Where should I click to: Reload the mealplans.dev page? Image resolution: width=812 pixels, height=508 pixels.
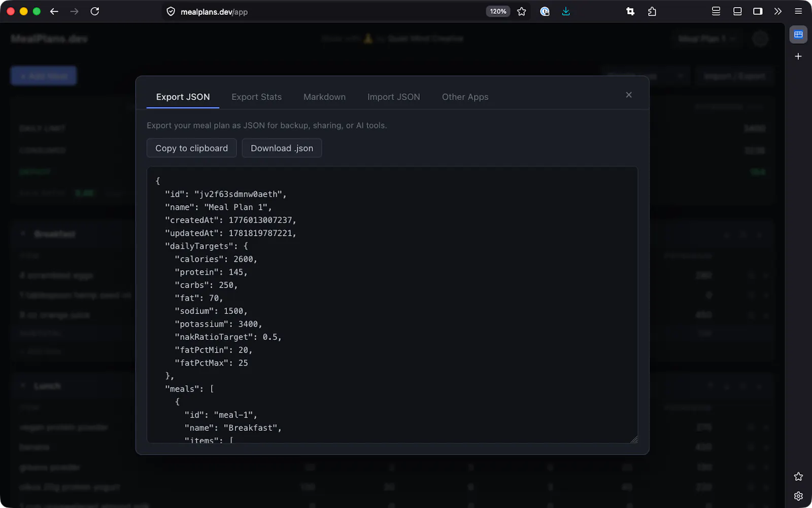point(95,11)
